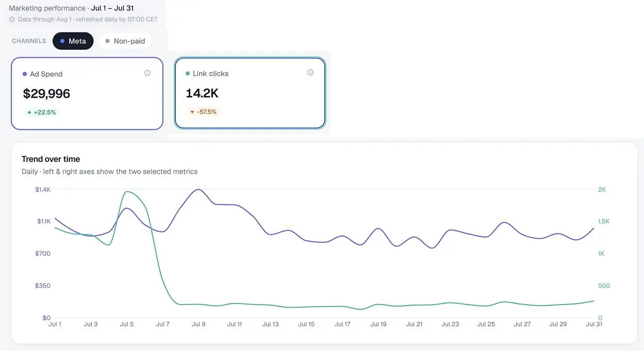Click the 500 right axis label

(604, 286)
